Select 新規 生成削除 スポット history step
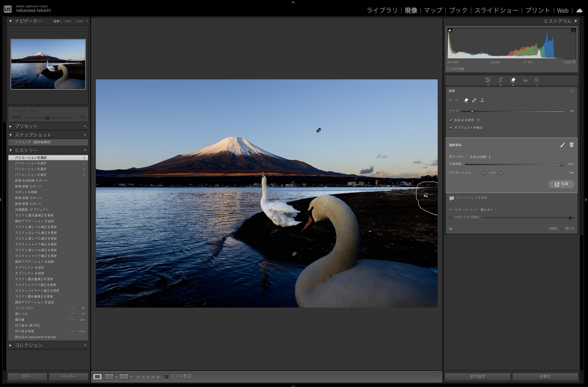The image size is (588, 387). (32, 181)
